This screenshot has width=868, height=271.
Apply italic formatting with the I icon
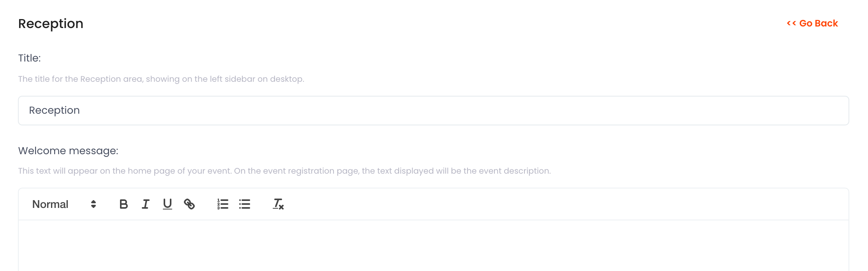pyautogui.click(x=145, y=204)
